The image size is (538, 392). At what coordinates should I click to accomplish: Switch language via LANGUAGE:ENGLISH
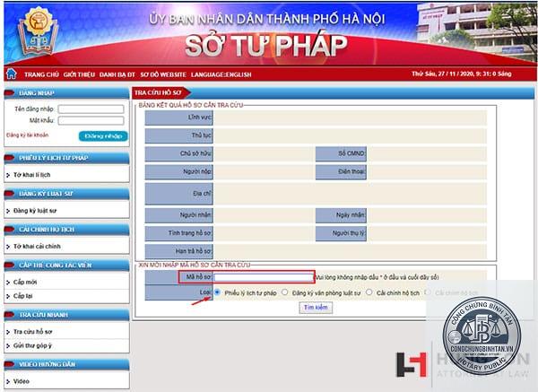[221, 74]
